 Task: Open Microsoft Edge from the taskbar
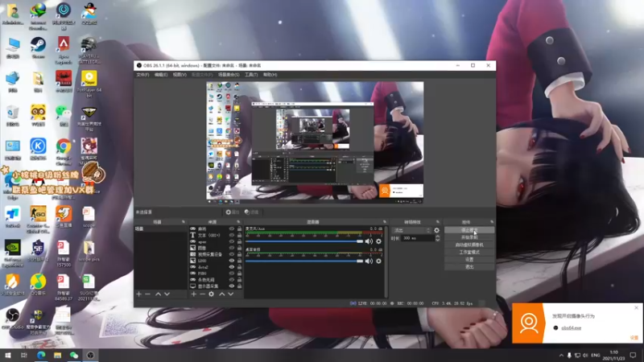tap(41, 355)
